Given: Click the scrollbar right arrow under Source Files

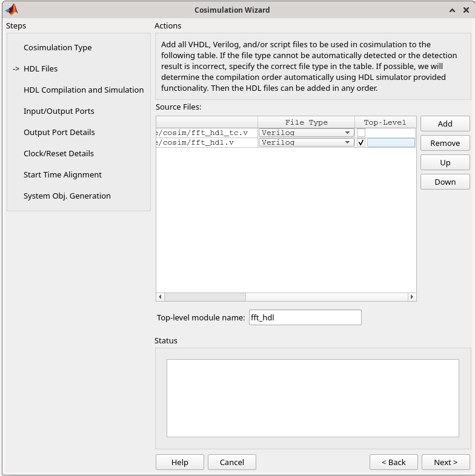Looking at the screenshot, I should 412,297.
